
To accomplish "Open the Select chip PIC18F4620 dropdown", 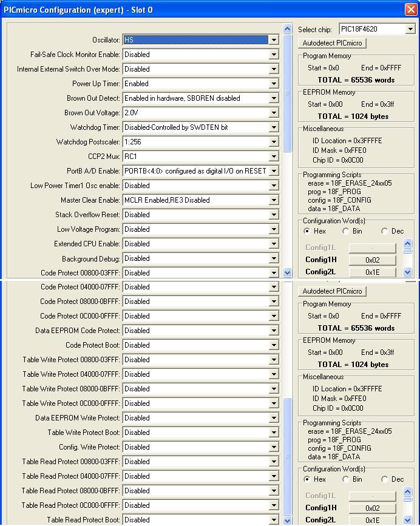I will (377, 29).
